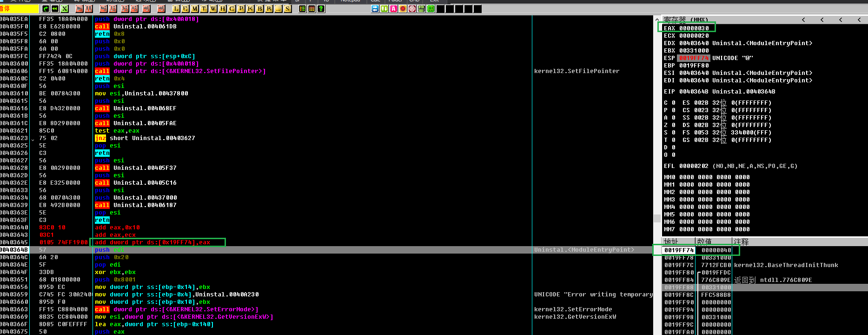Screen dimensions: 868x335
Task: Click the registers pane header bar
Action: coord(765,20)
